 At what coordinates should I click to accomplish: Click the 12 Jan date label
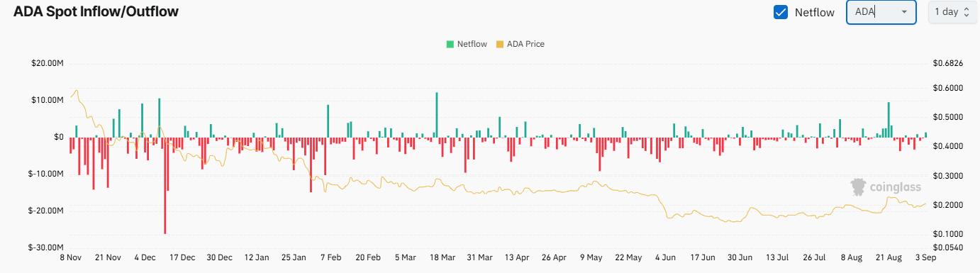[x=257, y=258]
